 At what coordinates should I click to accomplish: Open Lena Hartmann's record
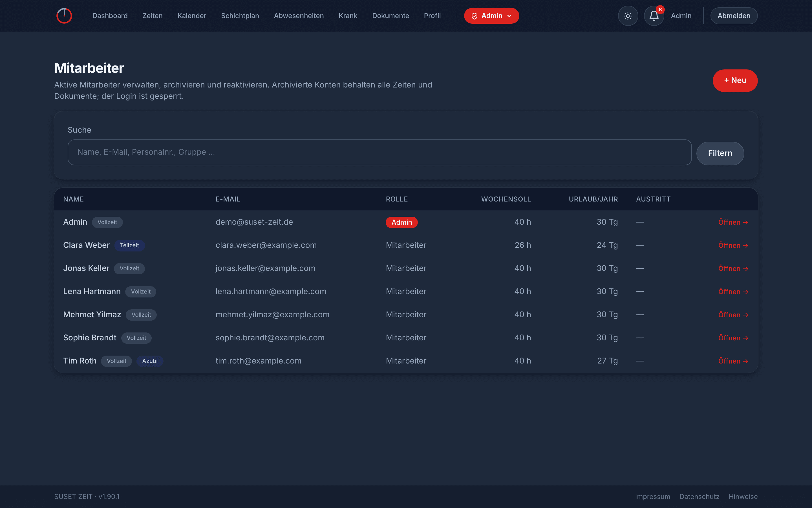coord(733,292)
